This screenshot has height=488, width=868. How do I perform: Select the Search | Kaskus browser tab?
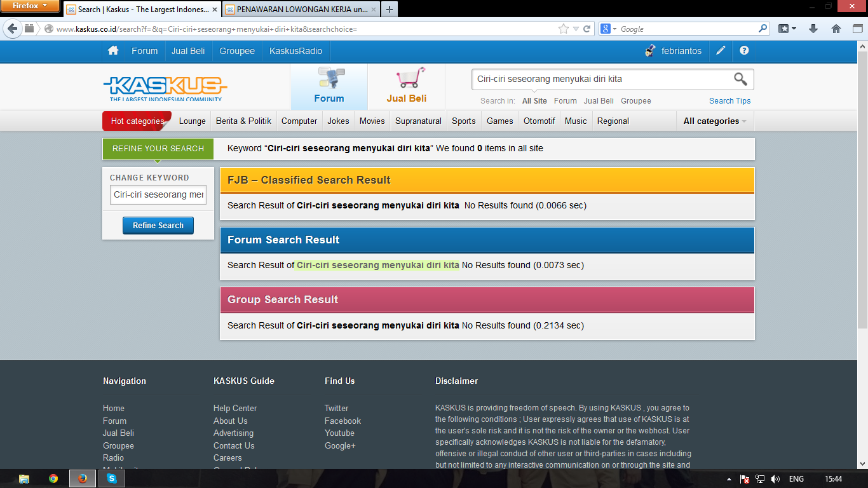click(142, 10)
